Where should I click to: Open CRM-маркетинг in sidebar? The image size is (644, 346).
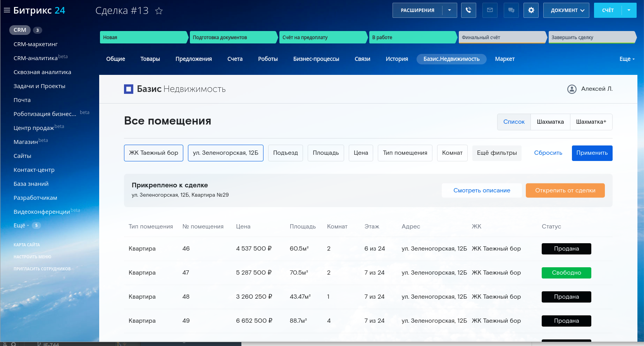pos(36,44)
